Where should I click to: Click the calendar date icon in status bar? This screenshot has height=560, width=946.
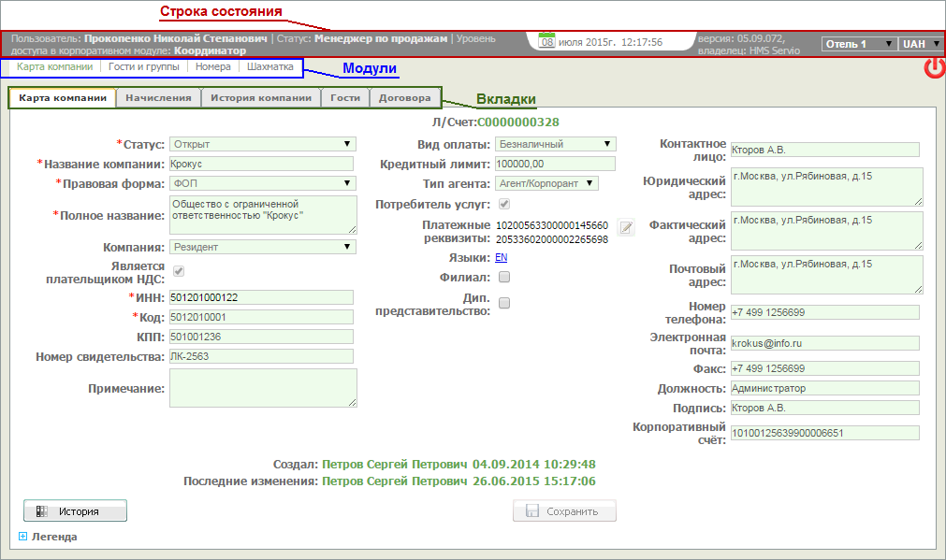(x=547, y=42)
